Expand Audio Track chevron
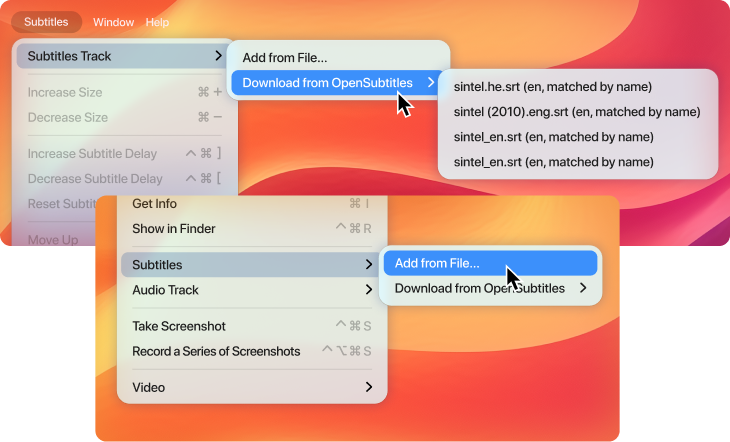The width and height of the screenshot is (730, 442). click(369, 290)
